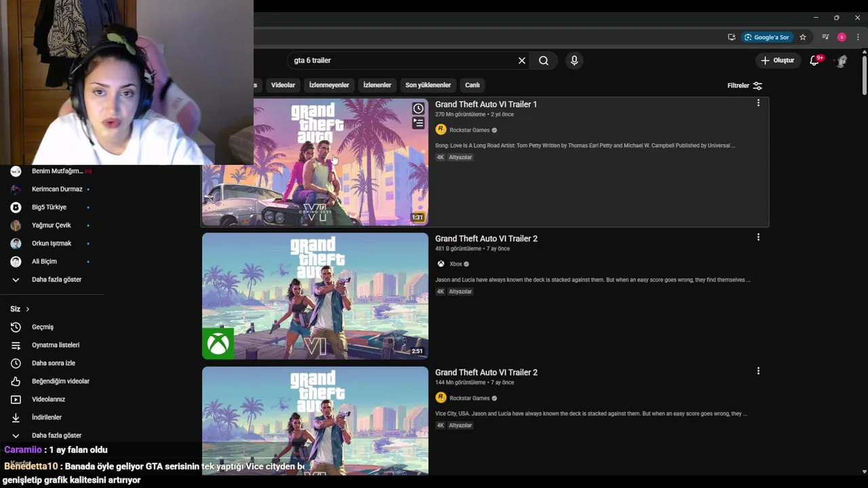Click the magnifier search button
868x488 pixels.
click(x=544, y=60)
